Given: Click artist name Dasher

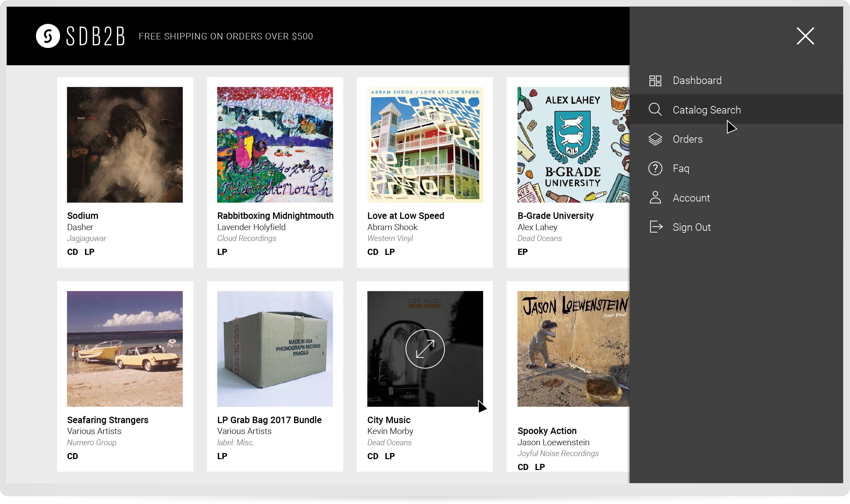Looking at the screenshot, I should click(80, 227).
